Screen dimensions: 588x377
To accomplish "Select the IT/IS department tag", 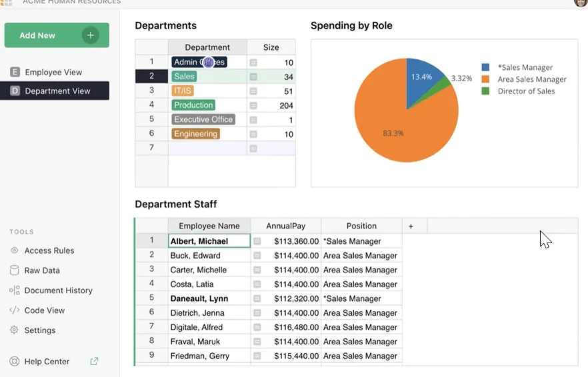I will click(183, 91).
